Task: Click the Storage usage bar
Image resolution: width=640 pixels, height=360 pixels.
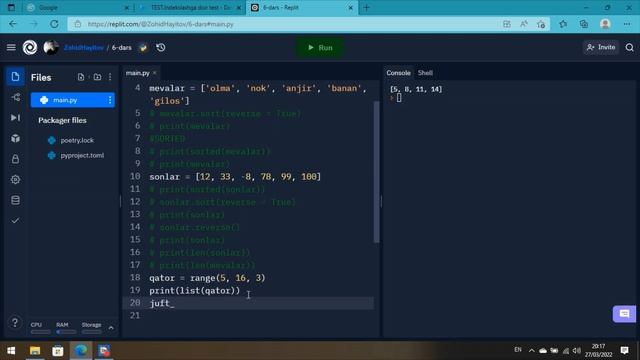Action: click(x=91, y=332)
